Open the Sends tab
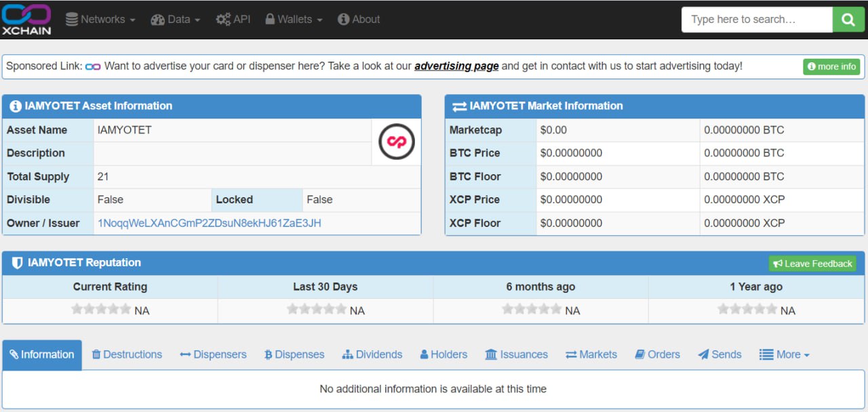The image size is (868, 412). pyautogui.click(x=719, y=354)
